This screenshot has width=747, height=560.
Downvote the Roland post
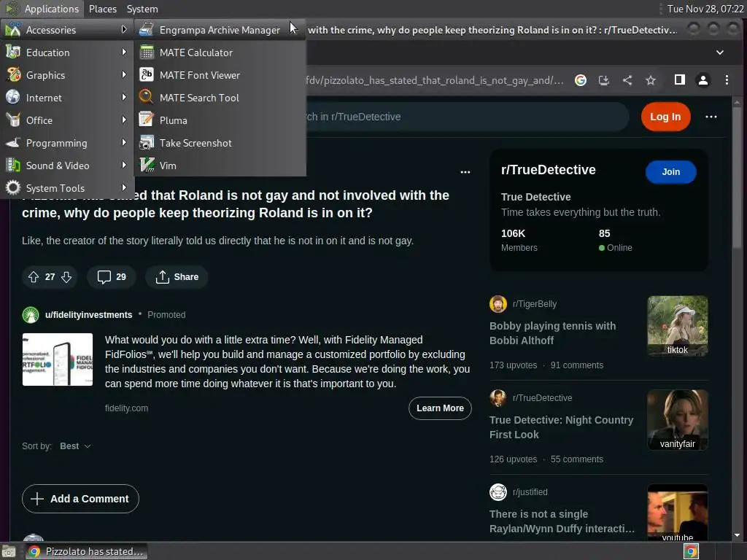tap(66, 276)
